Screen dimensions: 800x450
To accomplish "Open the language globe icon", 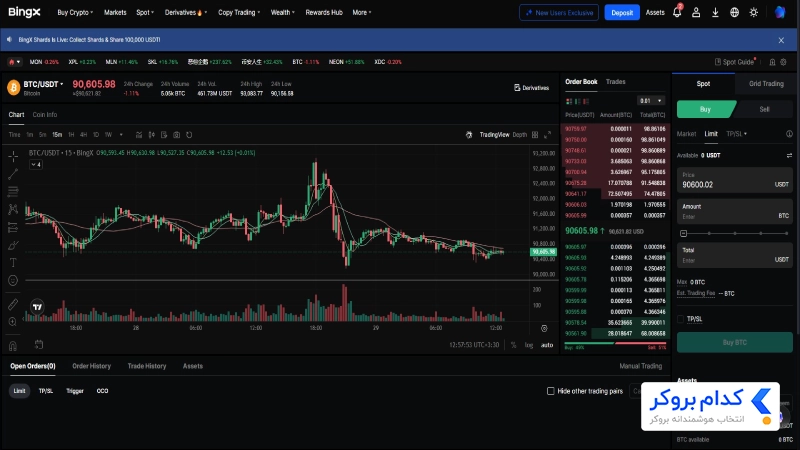I will pyautogui.click(x=734, y=13).
